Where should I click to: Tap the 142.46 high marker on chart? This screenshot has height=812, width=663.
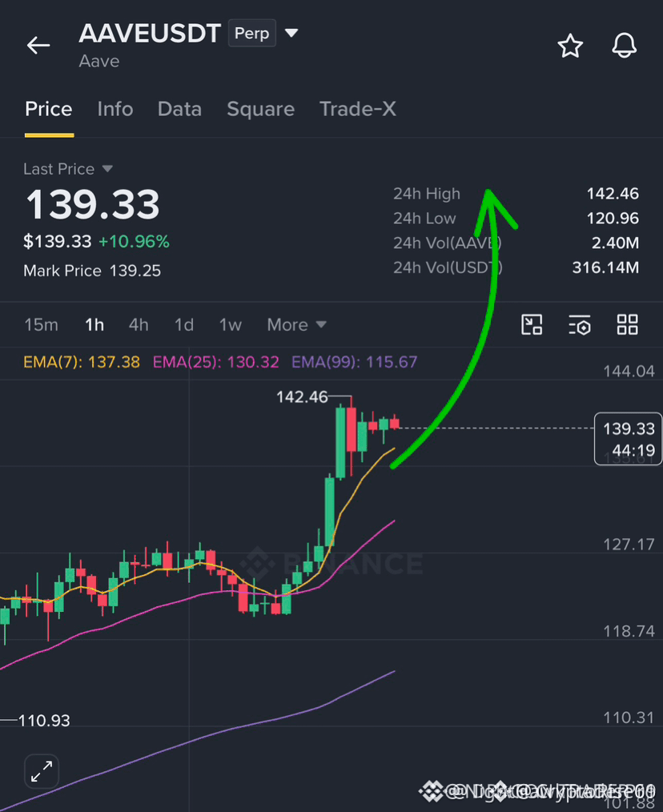[302, 397]
